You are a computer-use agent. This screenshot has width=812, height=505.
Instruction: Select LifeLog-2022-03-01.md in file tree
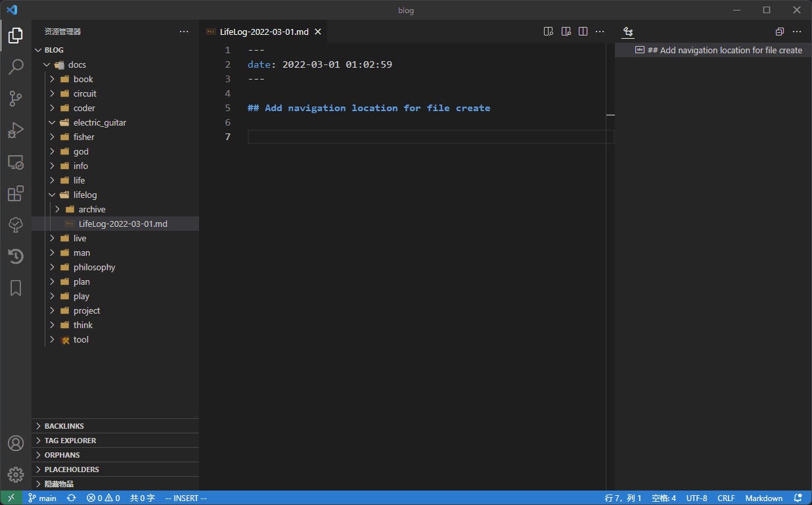[115, 224]
